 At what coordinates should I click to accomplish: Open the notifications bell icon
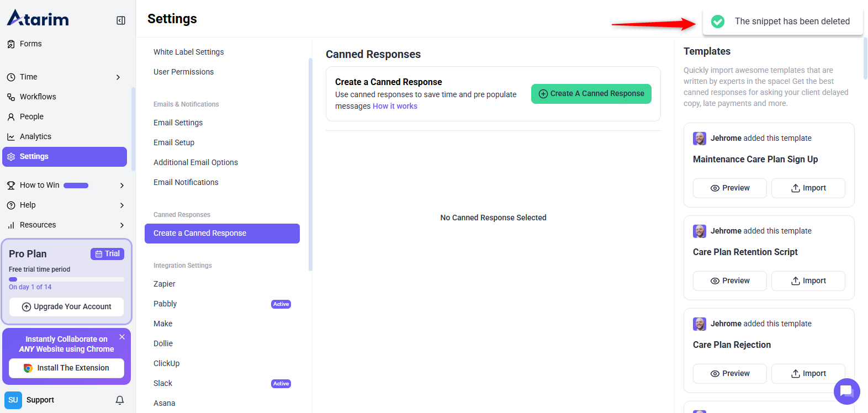tap(120, 400)
